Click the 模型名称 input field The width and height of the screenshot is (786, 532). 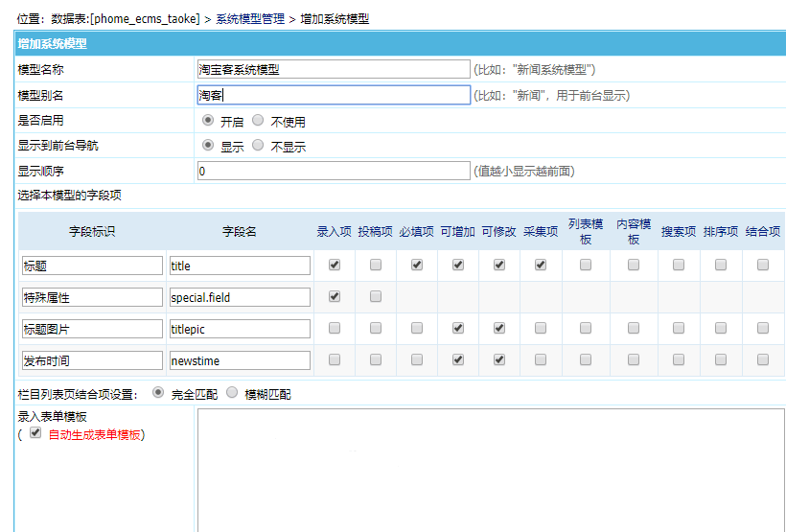pos(334,69)
